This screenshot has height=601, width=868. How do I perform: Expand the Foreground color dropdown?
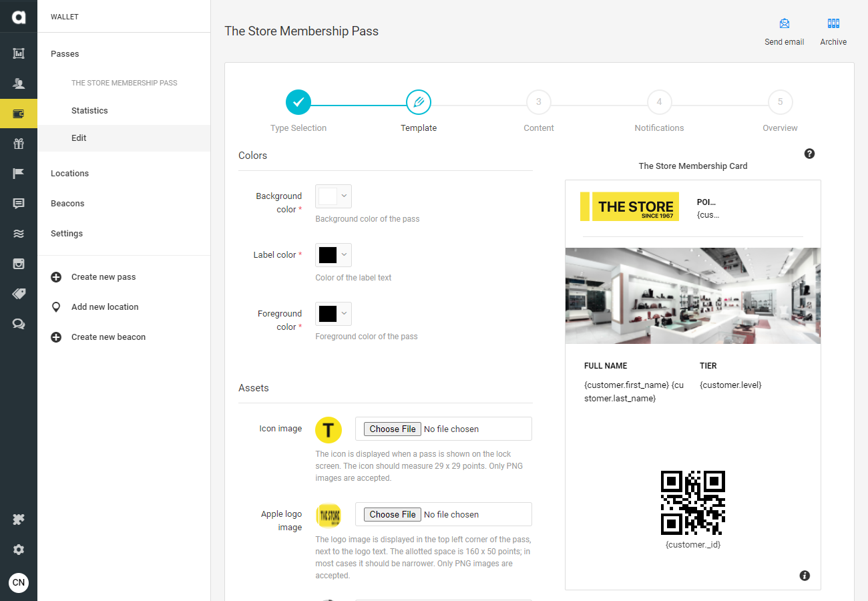tap(333, 314)
